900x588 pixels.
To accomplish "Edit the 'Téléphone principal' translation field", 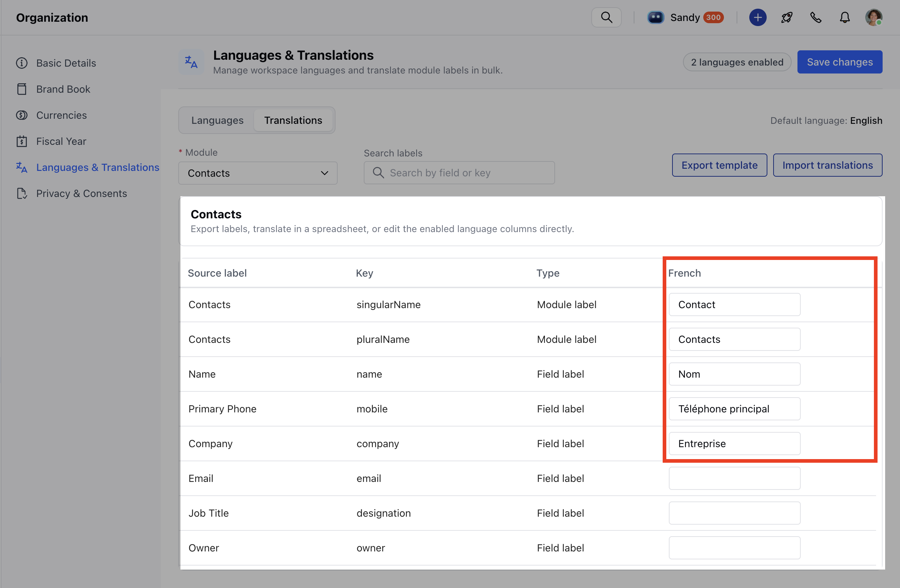I will point(734,409).
